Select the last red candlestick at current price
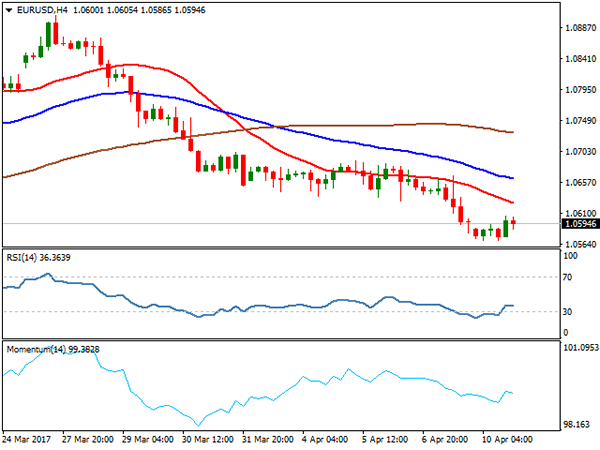This screenshot has width=600, height=450. click(x=513, y=222)
